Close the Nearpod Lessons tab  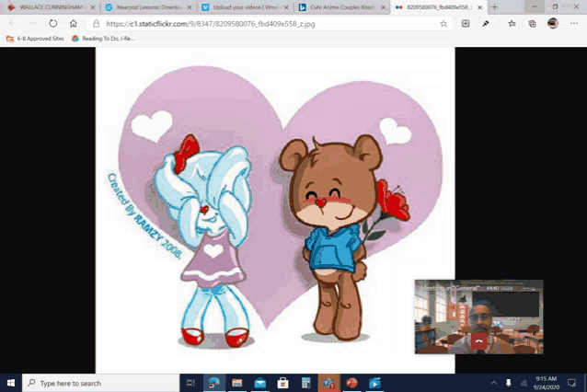(190, 7)
